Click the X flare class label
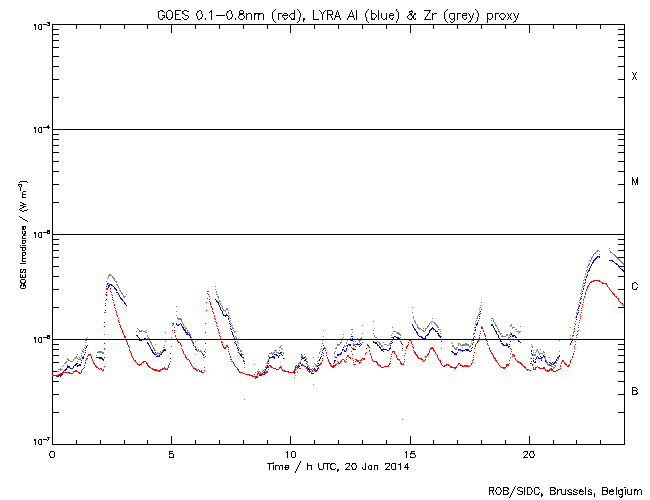This screenshot has width=650, height=500. pos(634,77)
